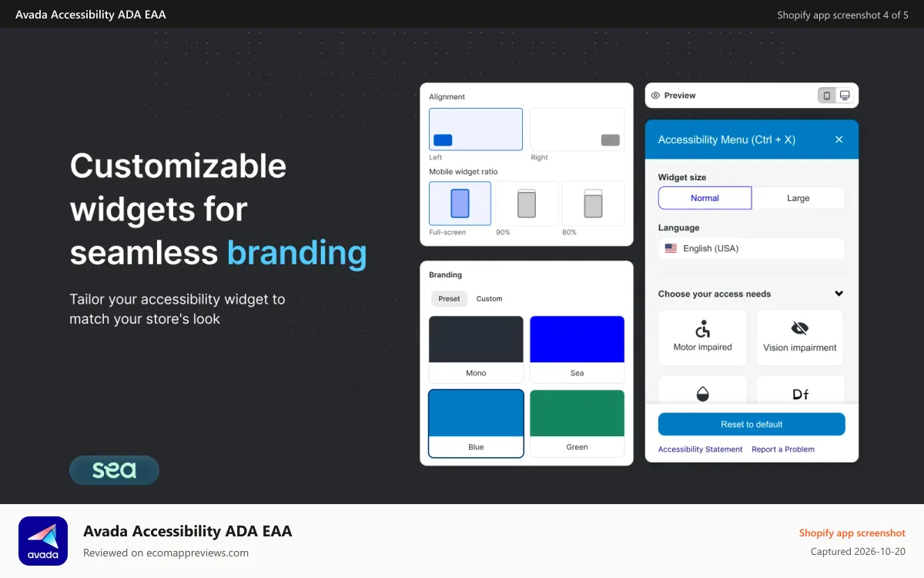Click the Accessibility Menu (Ctrl + X) title
924x578 pixels.
coord(727,139)
